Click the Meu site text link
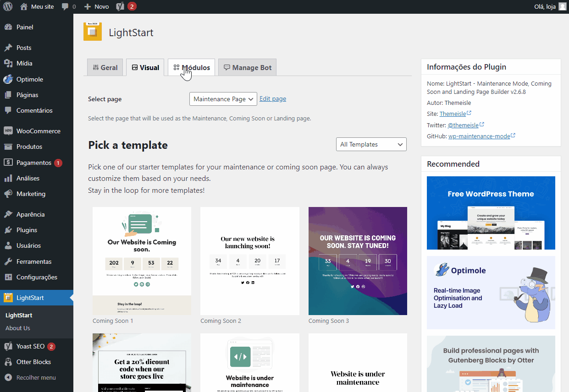This screenshot has width=569, height=392. tap(42, 6)
